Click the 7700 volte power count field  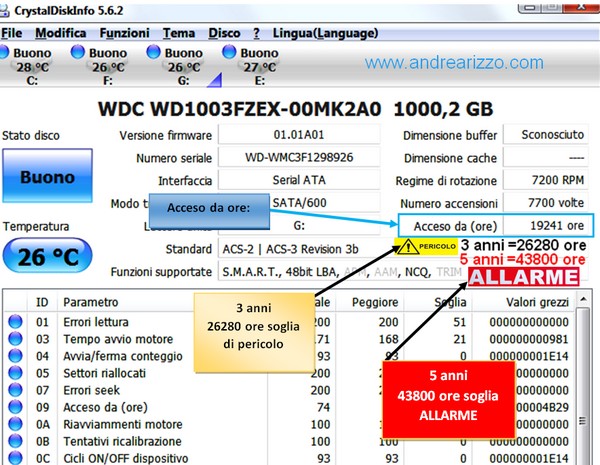pos(546,202)
